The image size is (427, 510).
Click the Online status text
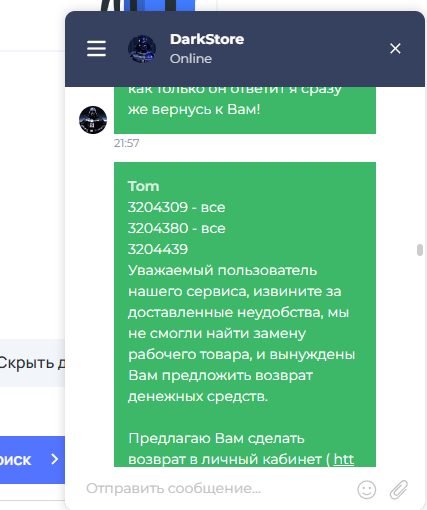point(191,59)
